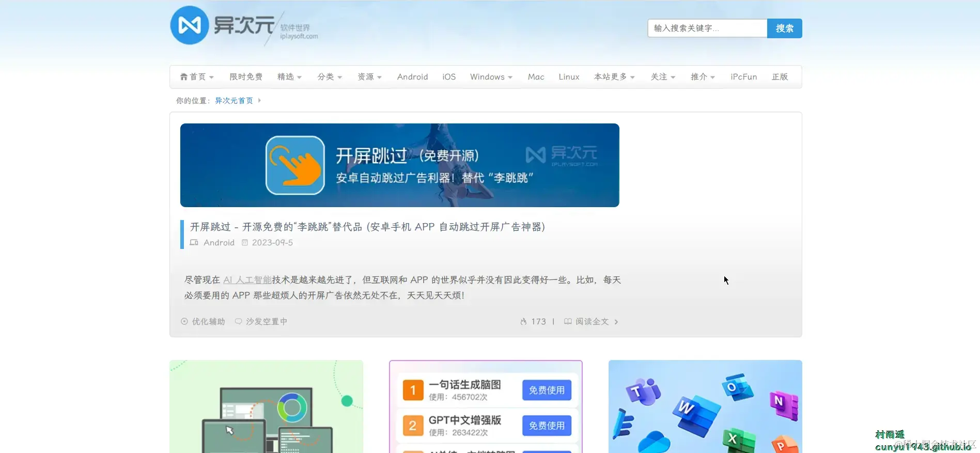The image size is (980, 453).
Task: Expand the Windows dropdown menu
Action: [491, 77]
